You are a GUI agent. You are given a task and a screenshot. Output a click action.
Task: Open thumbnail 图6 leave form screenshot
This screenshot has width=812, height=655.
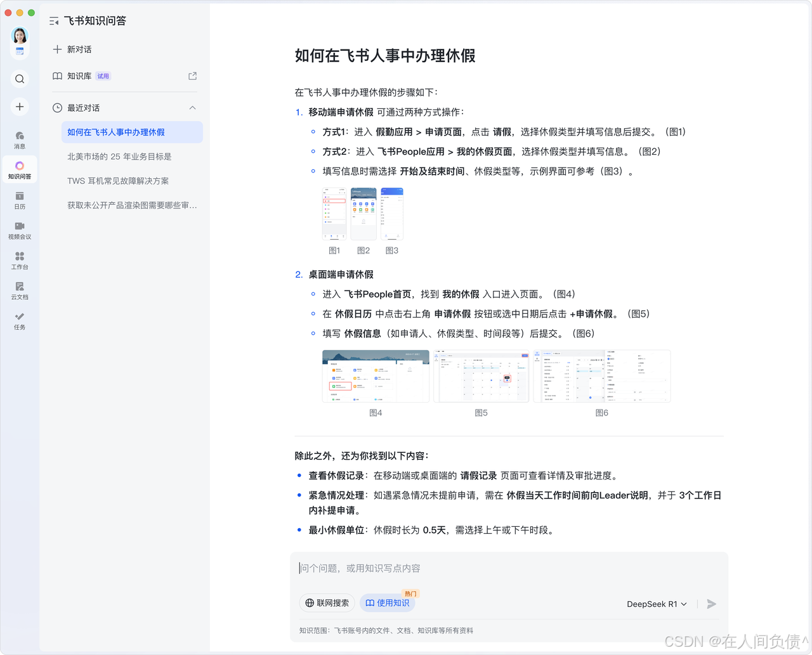602,376
